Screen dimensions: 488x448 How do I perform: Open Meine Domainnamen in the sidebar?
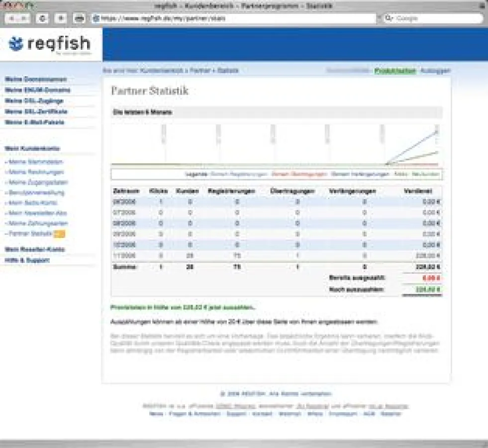(x=35, y=80)
